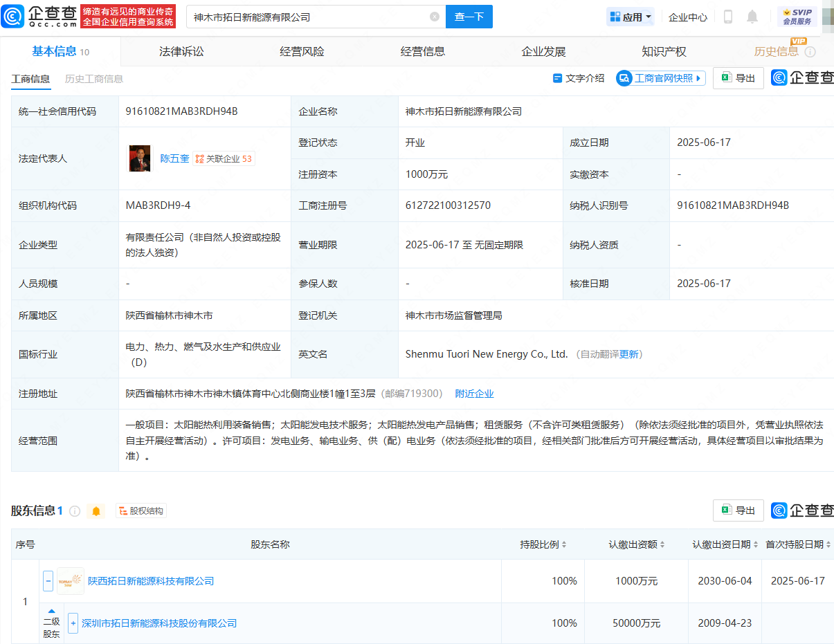
Task: Switch to 企业发展 tab
Action: pos(543,52)
